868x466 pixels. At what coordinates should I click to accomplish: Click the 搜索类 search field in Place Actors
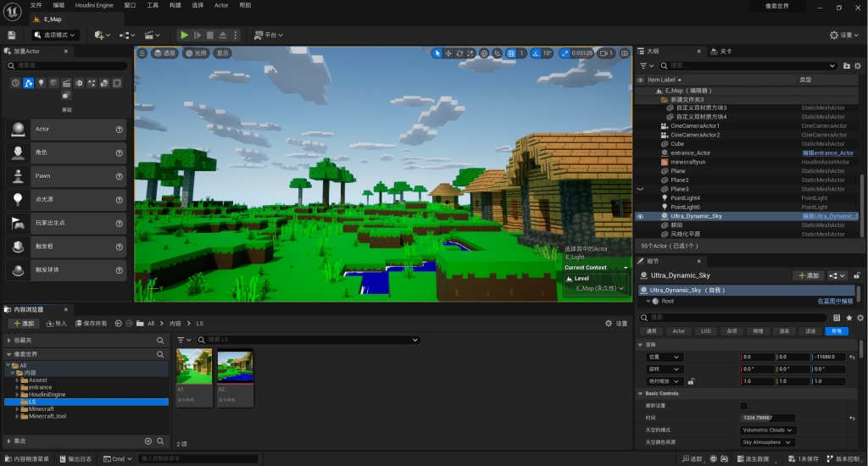[x=66, y=65]
